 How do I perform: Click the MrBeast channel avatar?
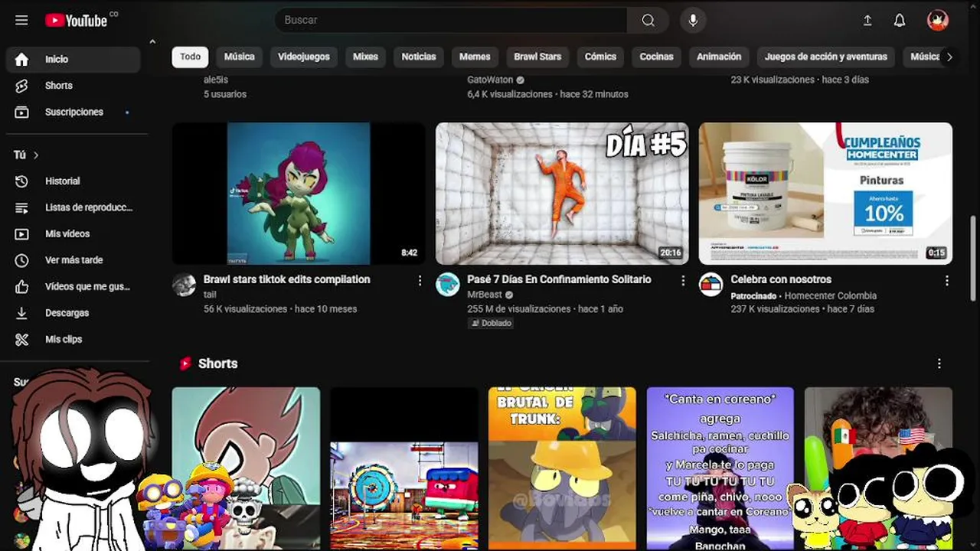(x=448, y=285)
